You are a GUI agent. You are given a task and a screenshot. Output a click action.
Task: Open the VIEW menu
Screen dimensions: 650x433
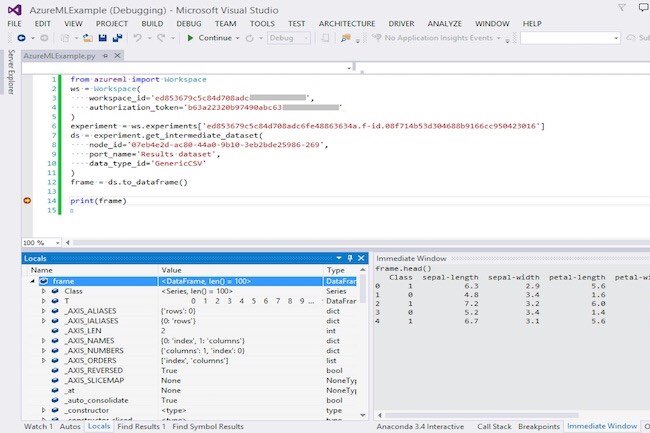coord(73,24)
